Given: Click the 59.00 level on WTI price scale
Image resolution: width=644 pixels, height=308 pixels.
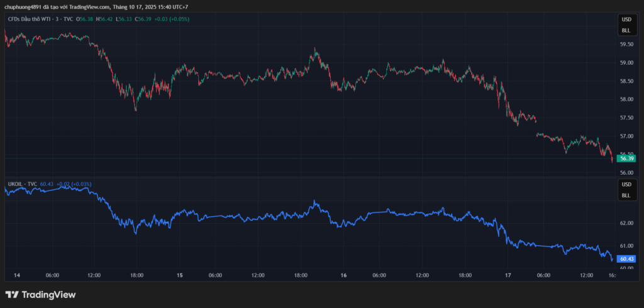Looking at the screenshot, I should [x=626, y=63].
